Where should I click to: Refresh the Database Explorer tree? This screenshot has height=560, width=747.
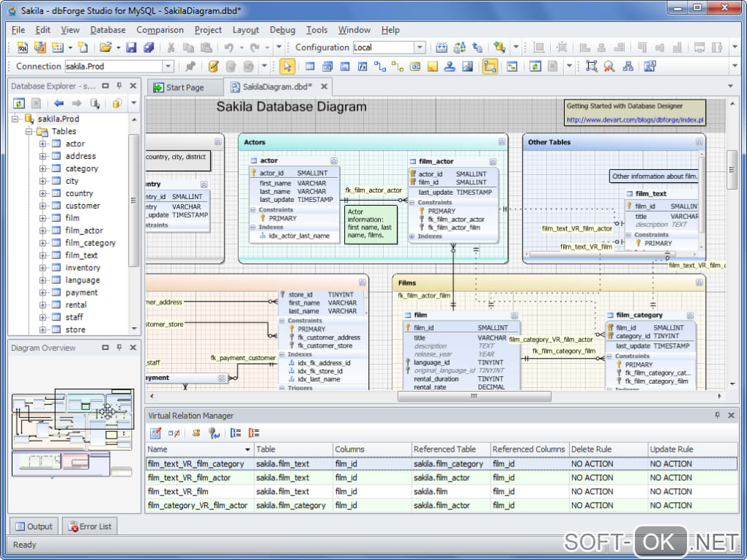(x=19, y=103)
